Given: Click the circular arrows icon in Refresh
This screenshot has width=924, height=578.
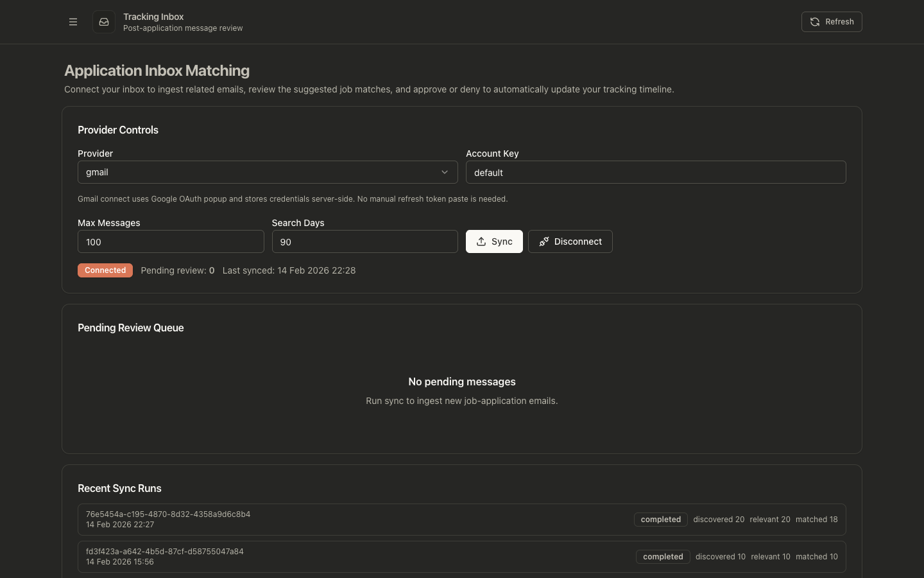Looking at the screenshot, I should coord(815,22).
